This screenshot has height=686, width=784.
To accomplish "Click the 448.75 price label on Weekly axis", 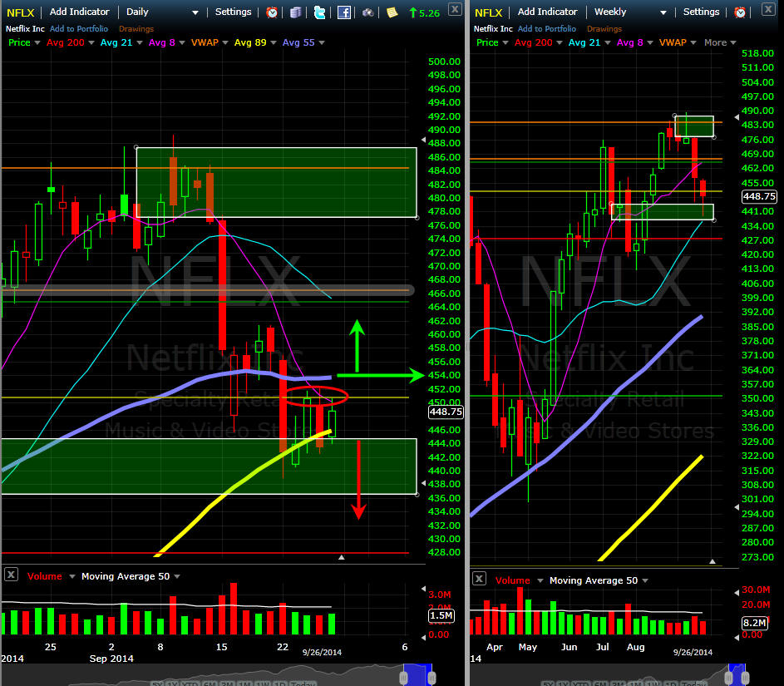I will (759, 196).
